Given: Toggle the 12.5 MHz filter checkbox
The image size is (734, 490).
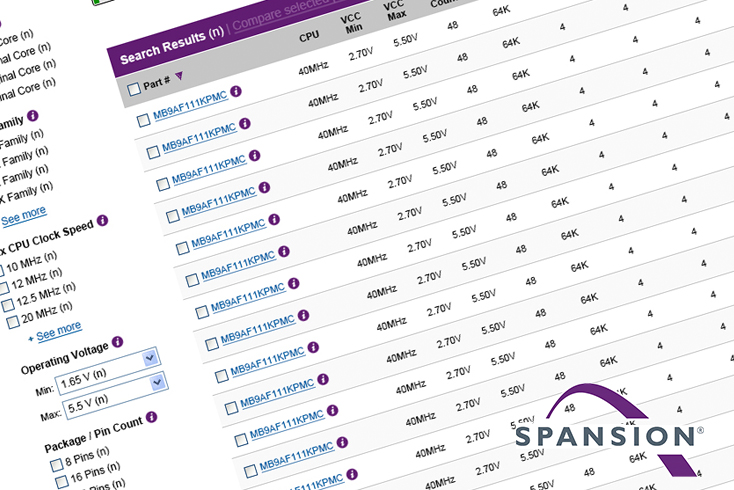Looking at the screenshot, I should click(8, 305).
